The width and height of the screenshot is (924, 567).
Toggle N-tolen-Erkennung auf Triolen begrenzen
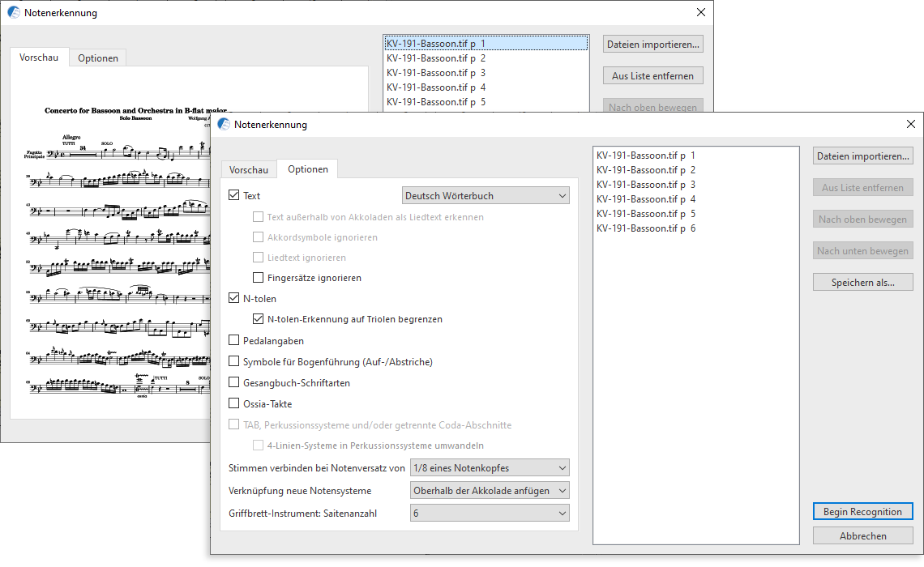(x=258, y=319)
